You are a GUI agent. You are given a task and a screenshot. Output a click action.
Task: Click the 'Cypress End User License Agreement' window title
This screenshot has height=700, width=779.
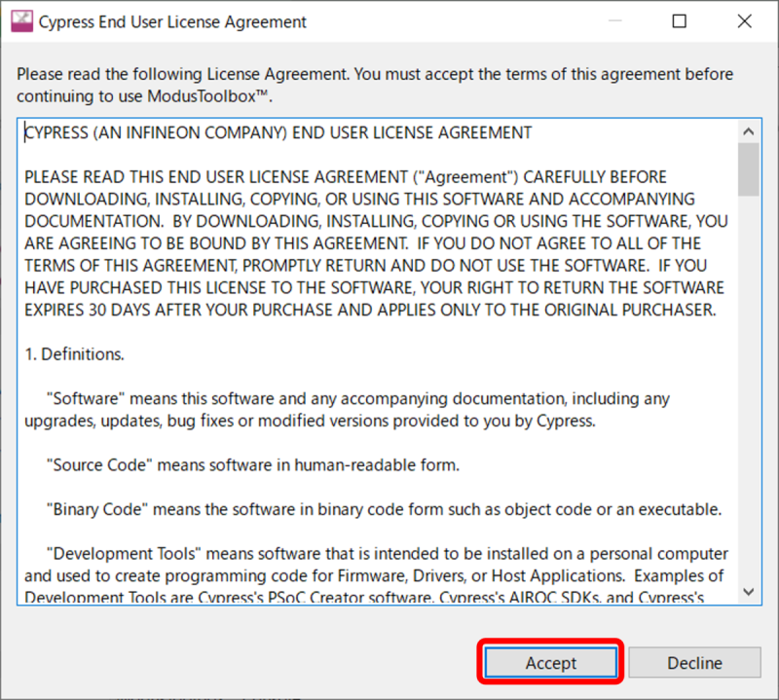(172, 21)
